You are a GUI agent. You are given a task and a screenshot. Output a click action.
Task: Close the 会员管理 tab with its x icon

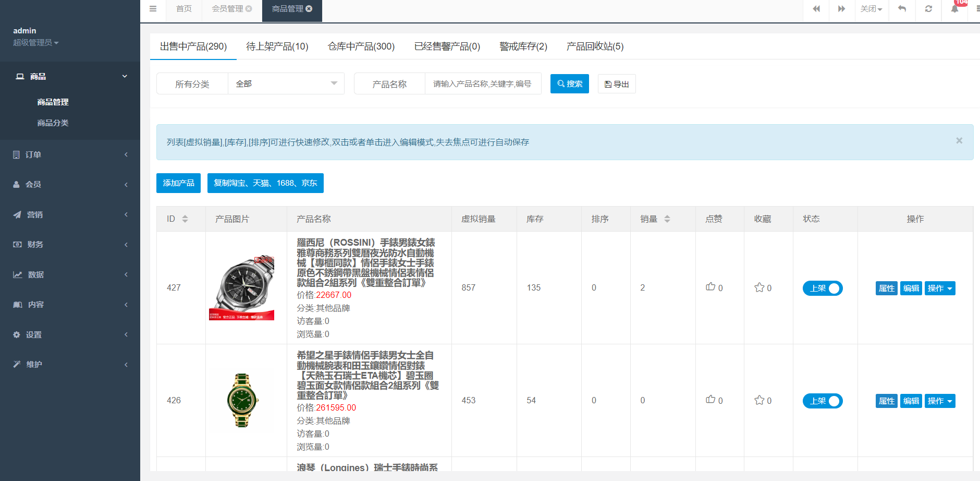point(249,9)
